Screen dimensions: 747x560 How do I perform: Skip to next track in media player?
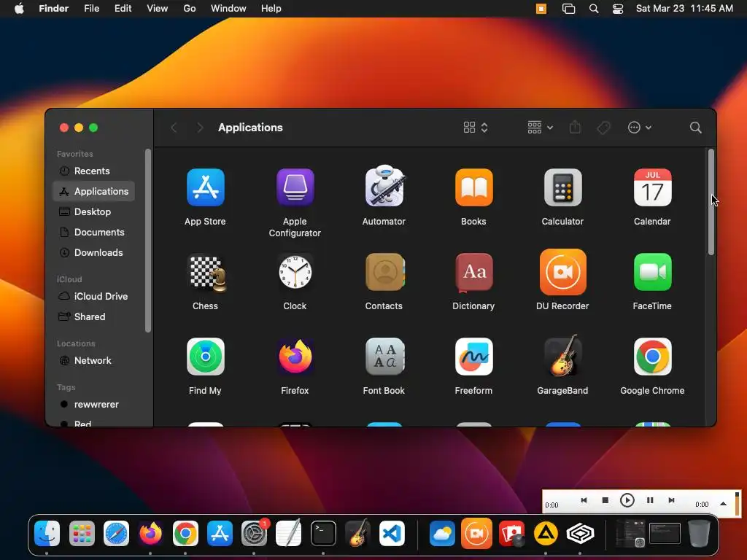(x=671, y=500)
